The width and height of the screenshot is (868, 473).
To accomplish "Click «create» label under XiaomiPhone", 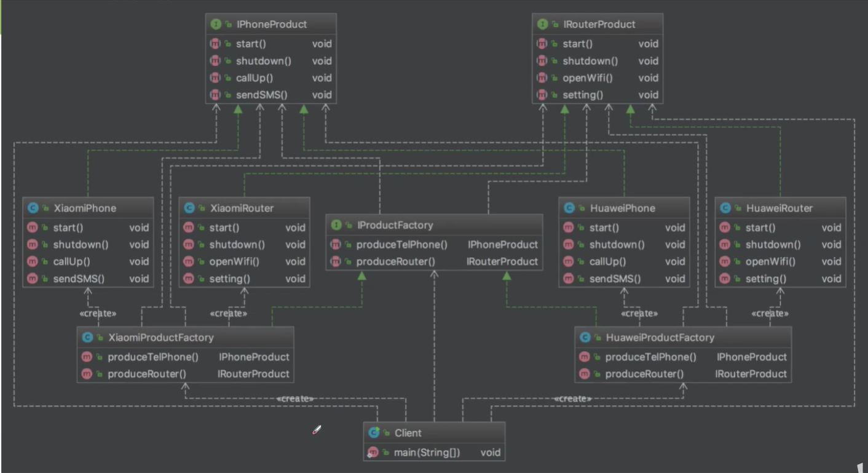I will (x=98, y=314).
